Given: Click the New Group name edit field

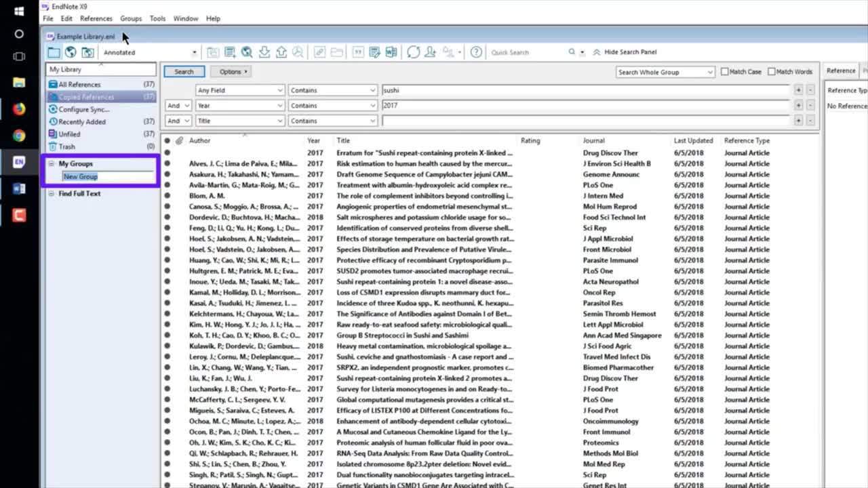Looking at the screenshot, I should [x=108, y=176].
